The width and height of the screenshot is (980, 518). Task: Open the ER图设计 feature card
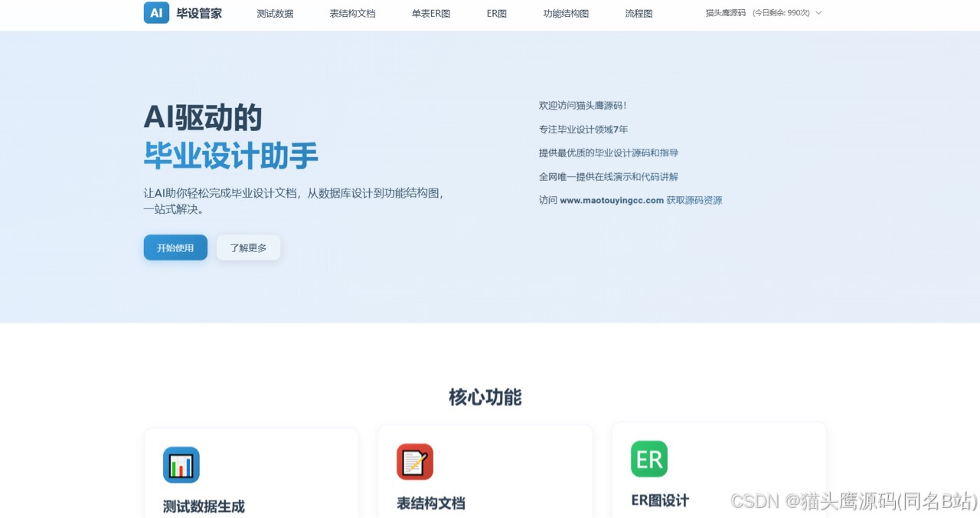click(x=718, y=474)
